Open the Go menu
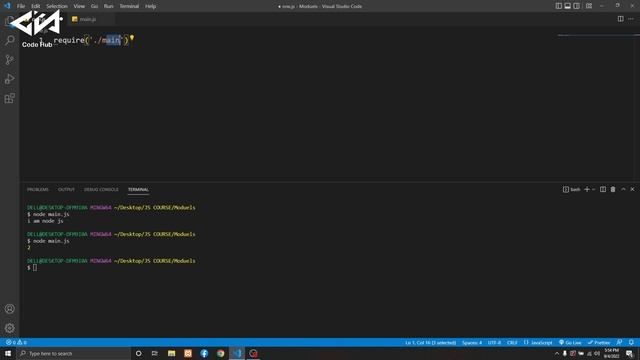 point(94,6)
